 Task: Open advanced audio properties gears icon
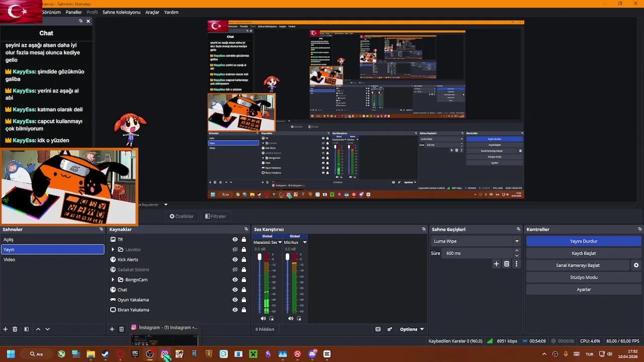pos(389,329)
